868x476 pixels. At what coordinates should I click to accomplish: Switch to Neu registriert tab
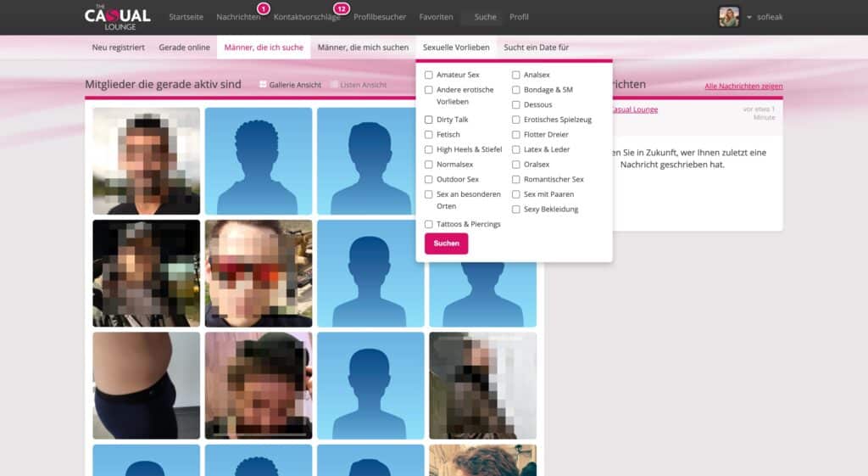118,48
